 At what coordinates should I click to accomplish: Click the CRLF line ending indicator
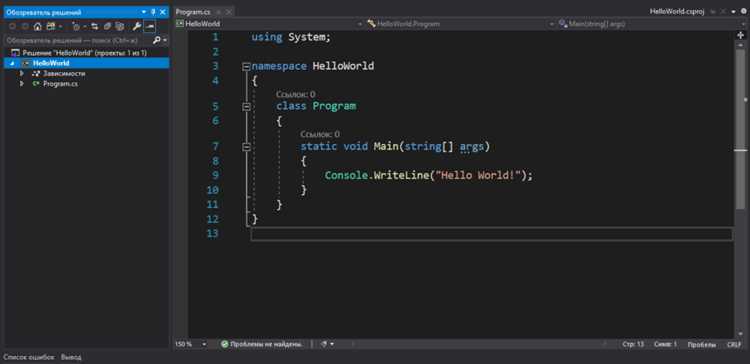(734, 344)
